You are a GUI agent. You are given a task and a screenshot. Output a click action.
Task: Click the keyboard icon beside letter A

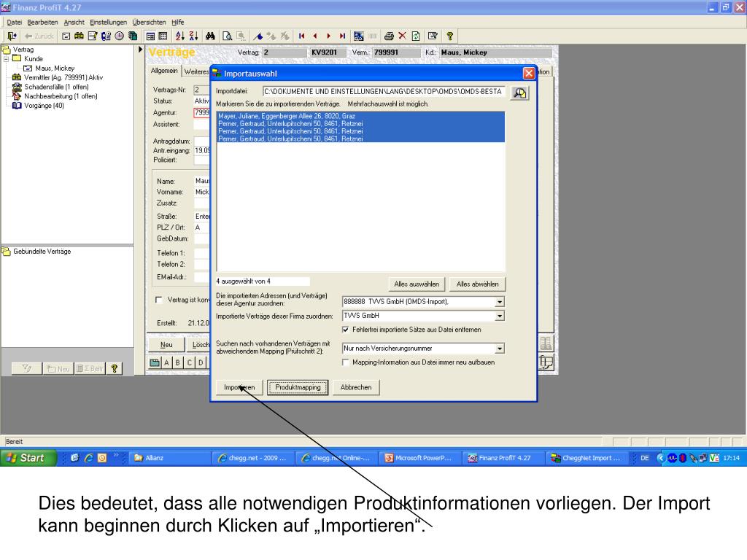tap(155, 363)
